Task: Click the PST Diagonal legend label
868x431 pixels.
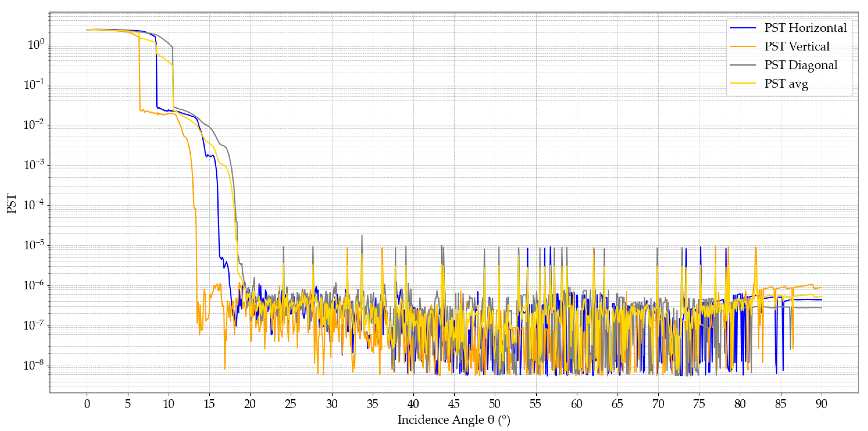Action: pyautogui.click(x=801, y=65)
